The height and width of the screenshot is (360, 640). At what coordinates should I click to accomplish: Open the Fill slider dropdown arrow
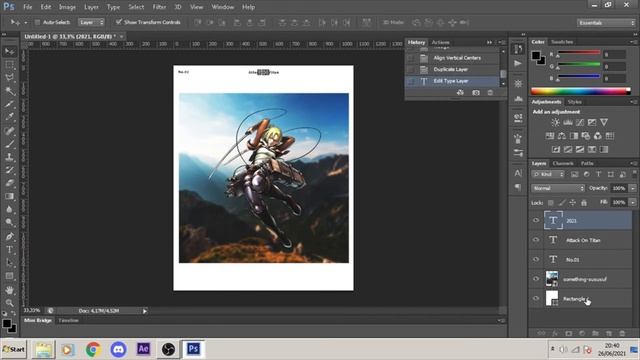click(632, 202)
